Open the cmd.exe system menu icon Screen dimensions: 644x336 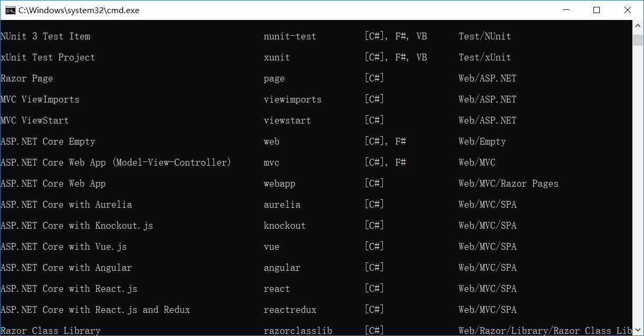coord(10,10)
